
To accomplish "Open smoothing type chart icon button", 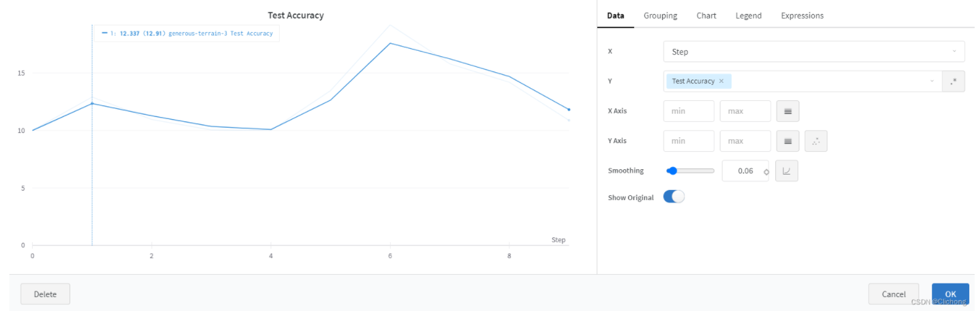I will tap(787, 171).
